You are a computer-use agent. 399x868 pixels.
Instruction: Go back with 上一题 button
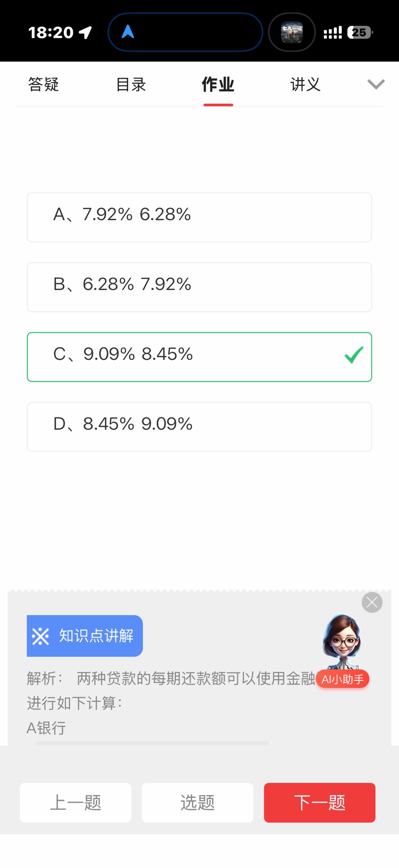[x=76, y=803]
